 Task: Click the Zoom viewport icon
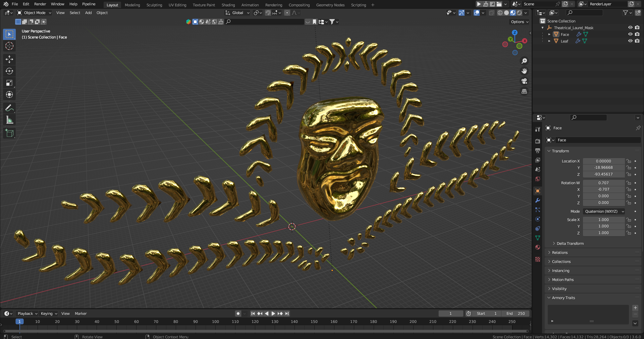pos(524,61)
